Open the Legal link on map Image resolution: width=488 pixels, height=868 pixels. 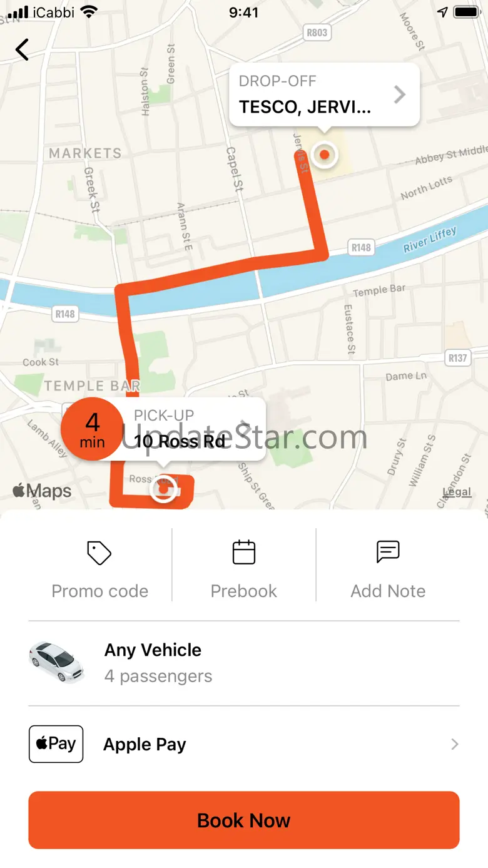click(x=457, y=492)
